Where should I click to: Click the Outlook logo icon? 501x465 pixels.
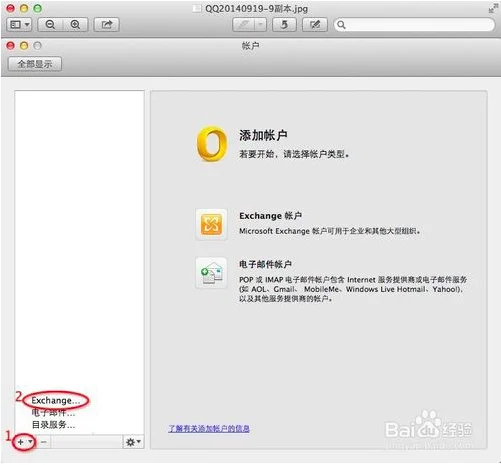click(212, 144)
